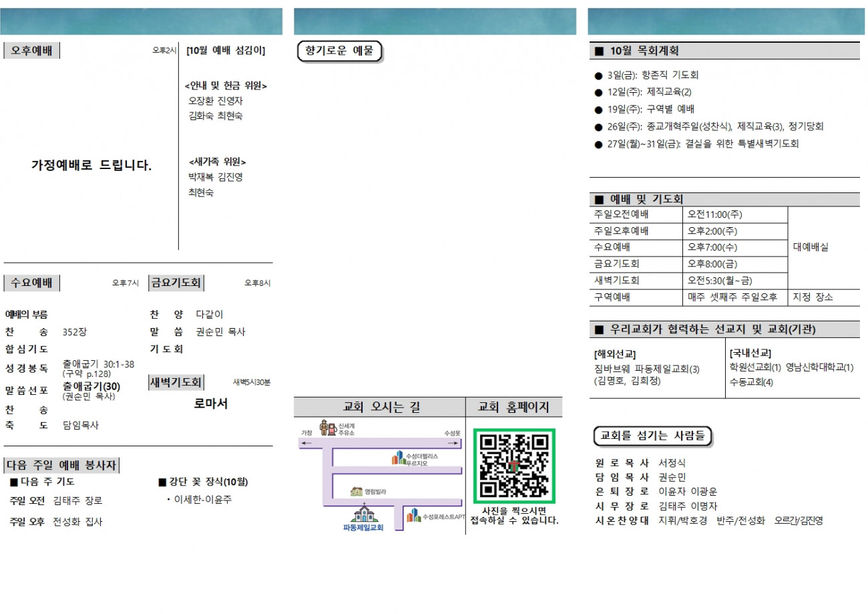
Task: Click the church homepage QR code
Action: 514,466
